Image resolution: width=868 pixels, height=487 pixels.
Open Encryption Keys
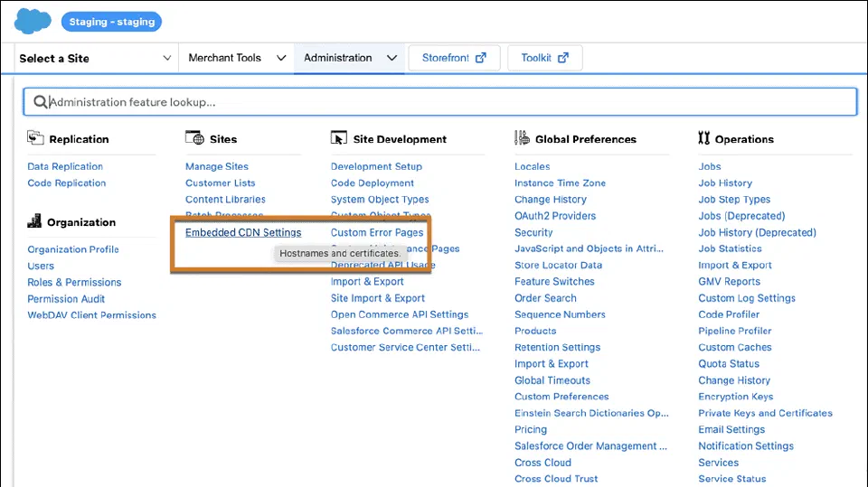pyautogui.click(x=736, y=397)
